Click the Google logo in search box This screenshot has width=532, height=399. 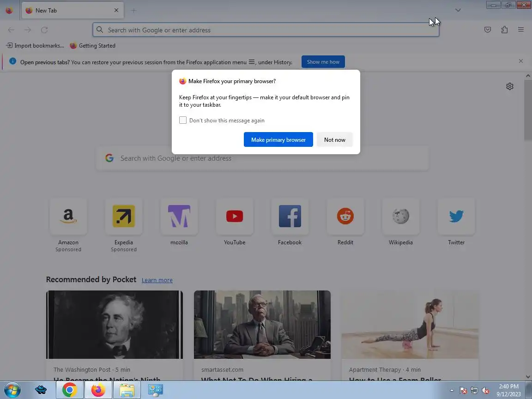(x=109, y=158)
